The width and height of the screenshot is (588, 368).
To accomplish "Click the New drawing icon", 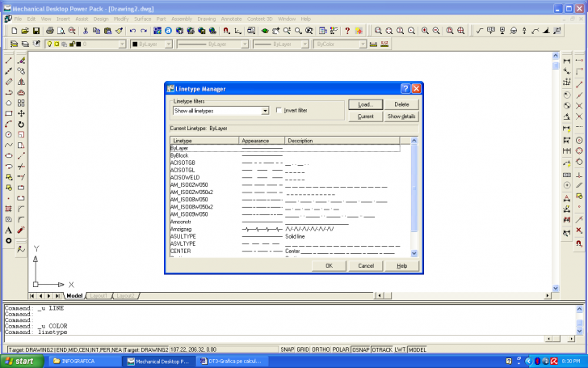I will [14, 31].
